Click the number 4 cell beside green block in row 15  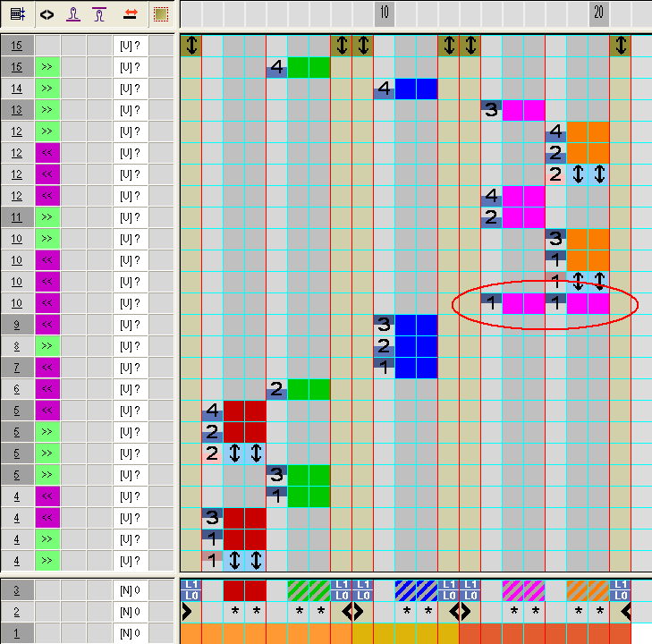pyautogui.click(x=276, y=67)
